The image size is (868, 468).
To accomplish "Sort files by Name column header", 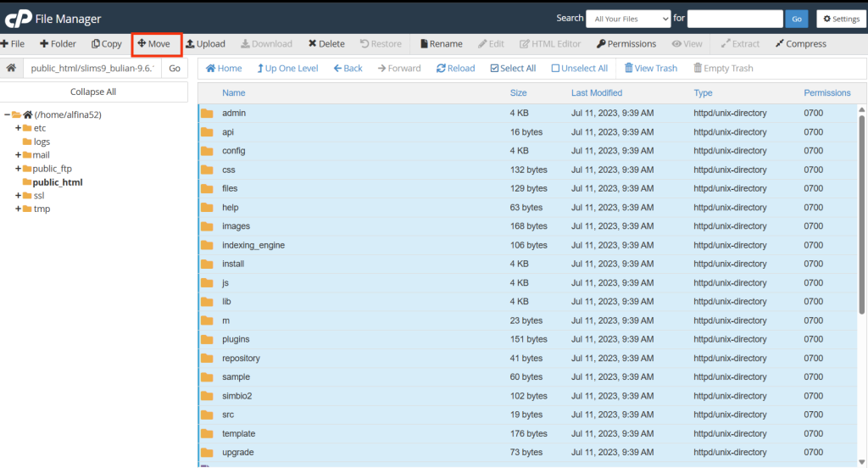I will tap(234, 93).
